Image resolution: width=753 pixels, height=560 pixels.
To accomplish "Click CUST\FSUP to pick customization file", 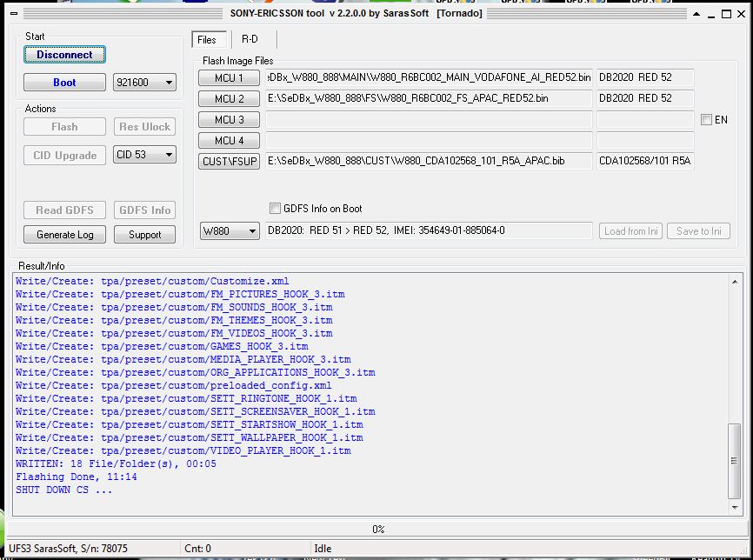I will (x=230, y=161).
